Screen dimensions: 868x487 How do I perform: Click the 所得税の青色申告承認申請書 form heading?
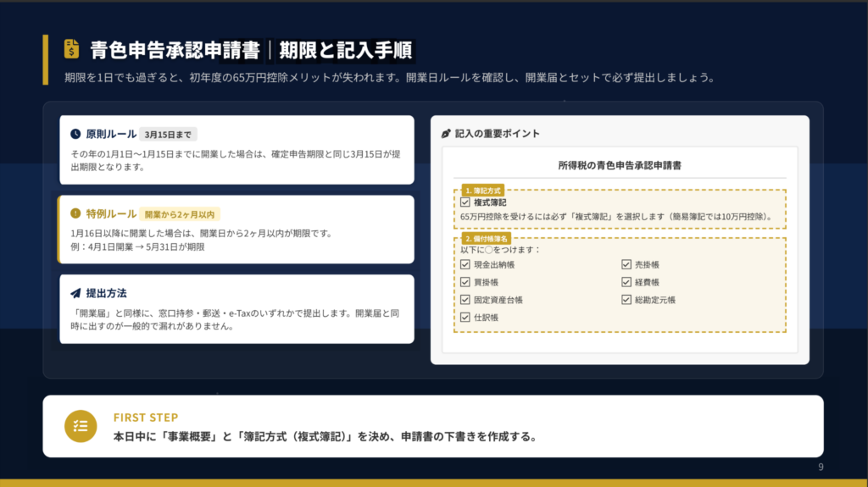620,166
